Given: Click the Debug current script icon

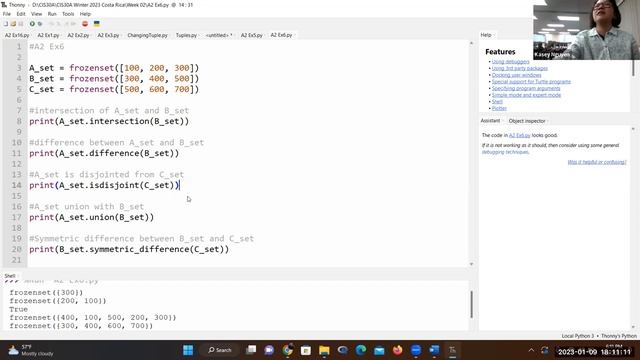Looking at the screenshot, I should (x=40, y=24).
